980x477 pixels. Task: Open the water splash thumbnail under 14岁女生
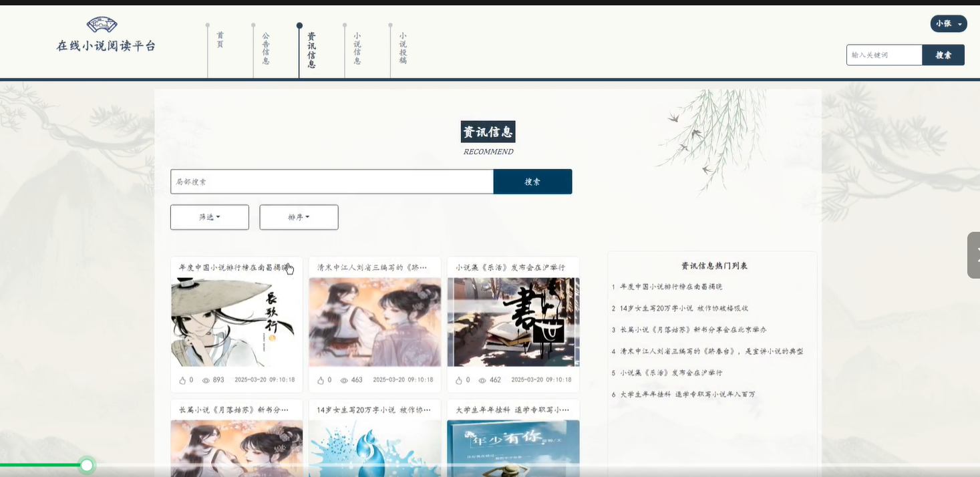tap(375, 448)
